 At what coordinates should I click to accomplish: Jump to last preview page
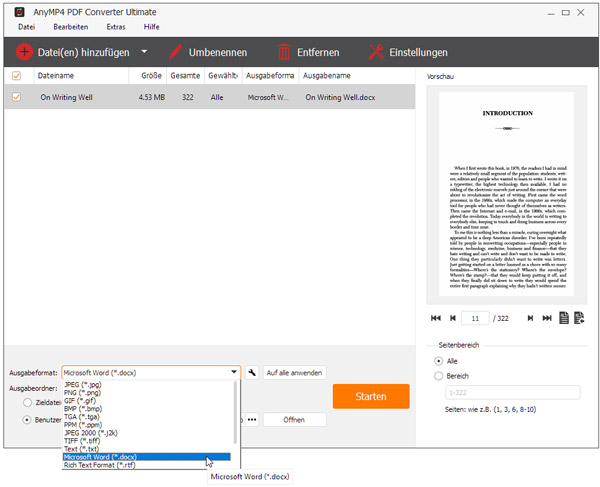(x=547, y=318)
